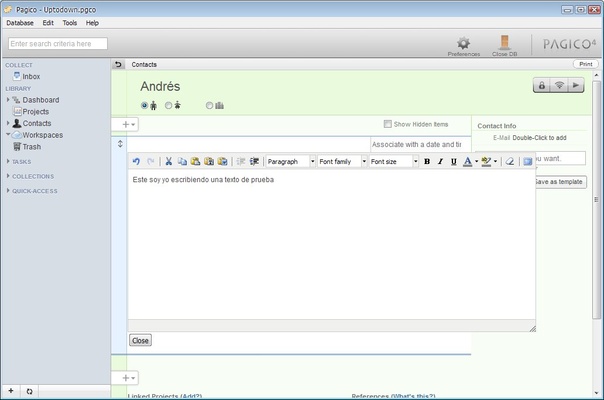Toggle underline formatting
Viewport: 604px width, 400px height.
[454, 161]
